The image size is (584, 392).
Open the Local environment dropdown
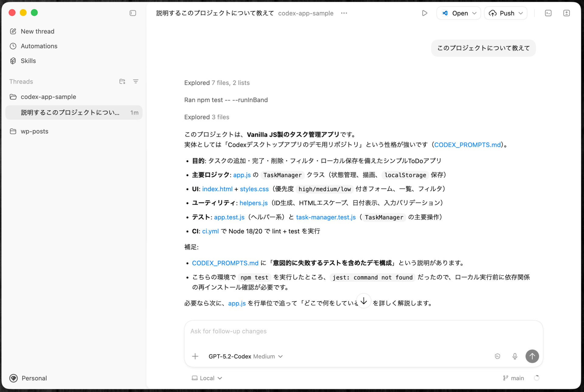[207, 378]
